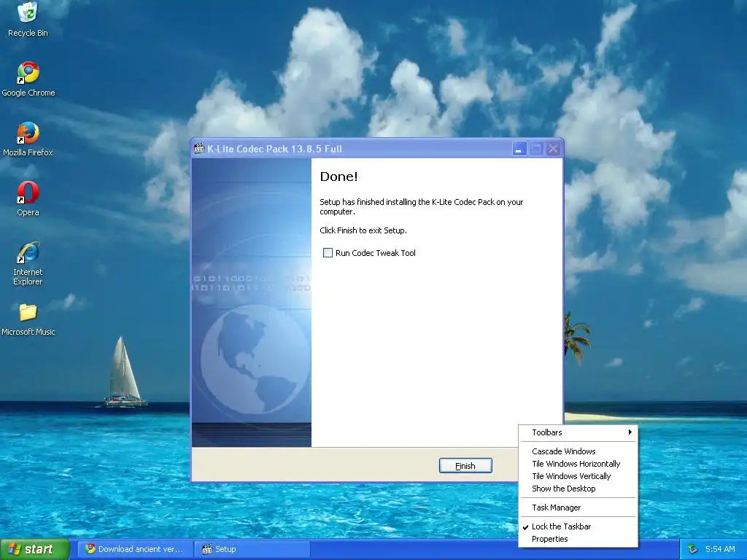Open taskbar Properties from context menu
The image size is (747, 560).
[x=578, y=539]
